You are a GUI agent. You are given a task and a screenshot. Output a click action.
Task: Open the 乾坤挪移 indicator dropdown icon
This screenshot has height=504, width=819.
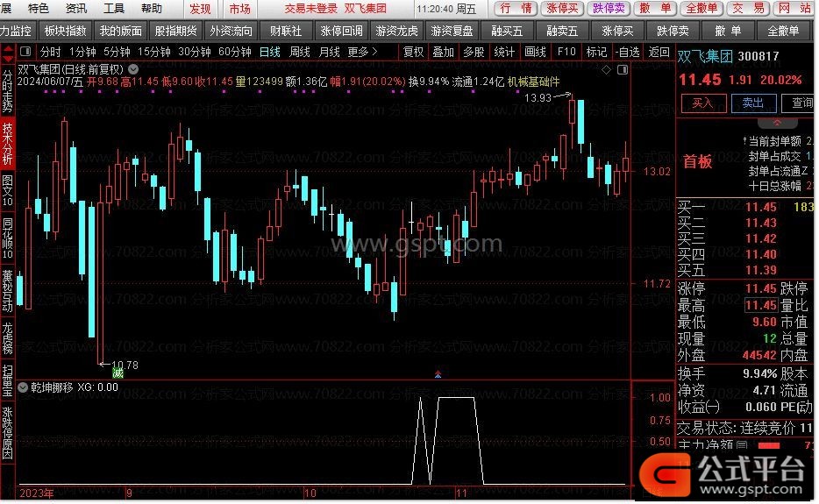click(x=23, y=387)
